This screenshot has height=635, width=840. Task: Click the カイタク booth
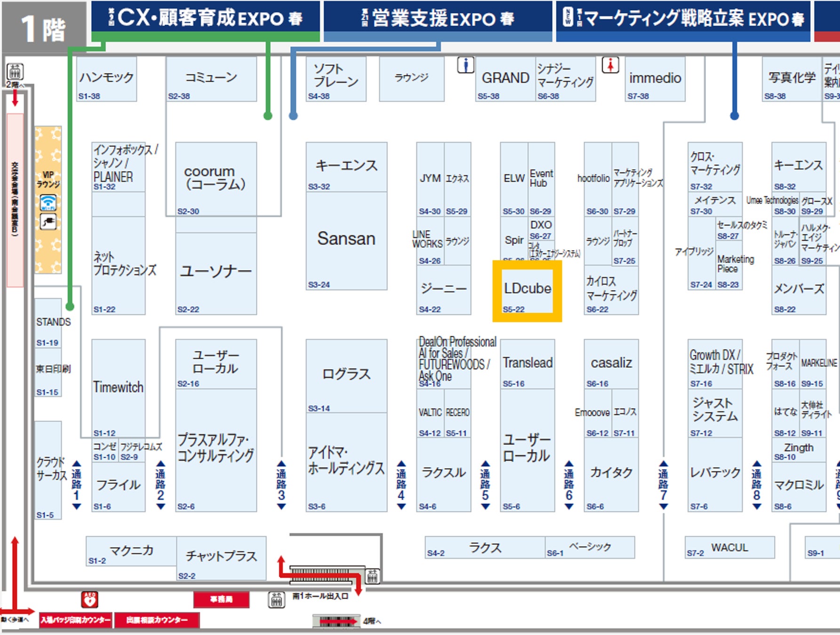(611, 475)
